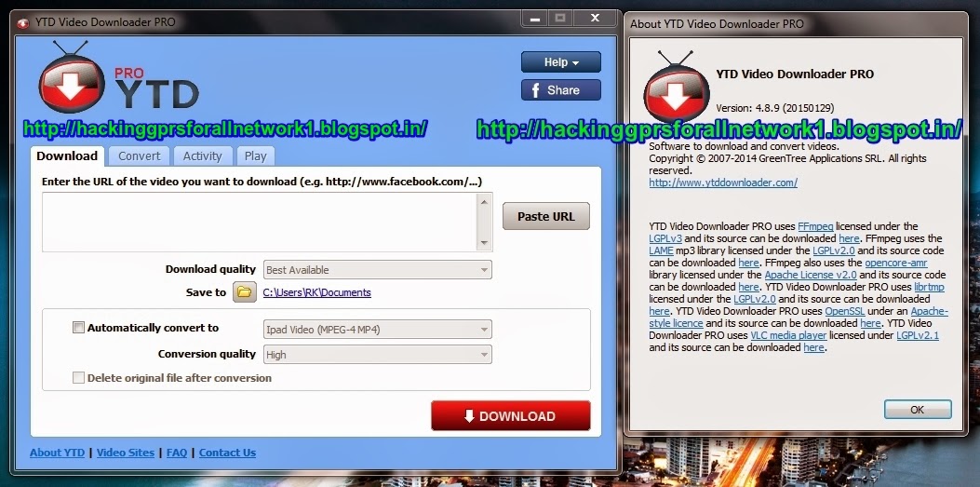Click the Paste URL button

tap(545, 216)
